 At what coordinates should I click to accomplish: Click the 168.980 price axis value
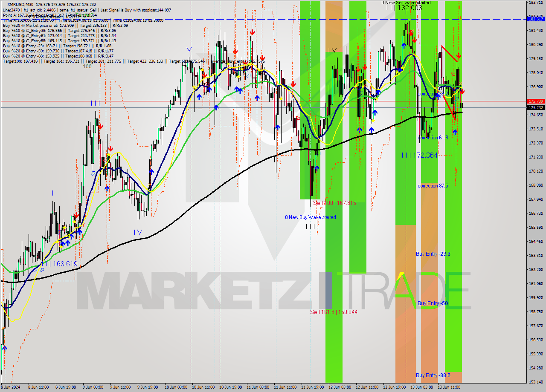click(x=536, y=185)
